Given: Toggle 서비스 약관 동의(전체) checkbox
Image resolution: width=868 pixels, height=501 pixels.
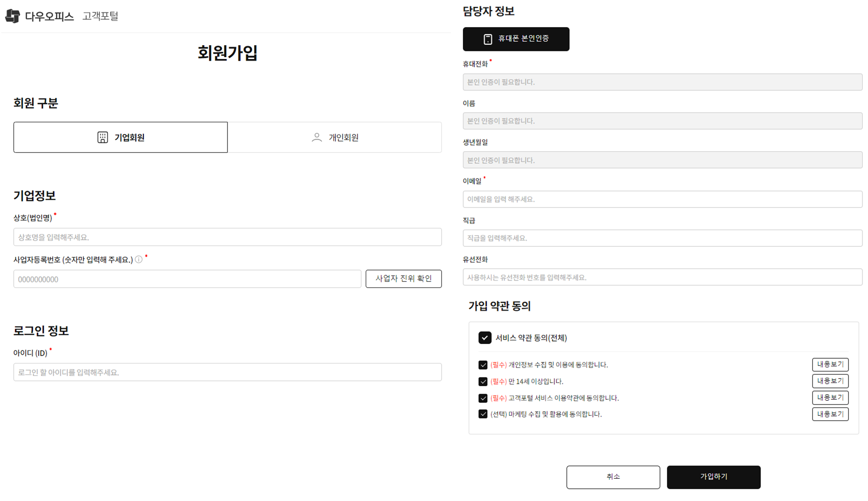Looking at the screenshot, I should (485, 338).
